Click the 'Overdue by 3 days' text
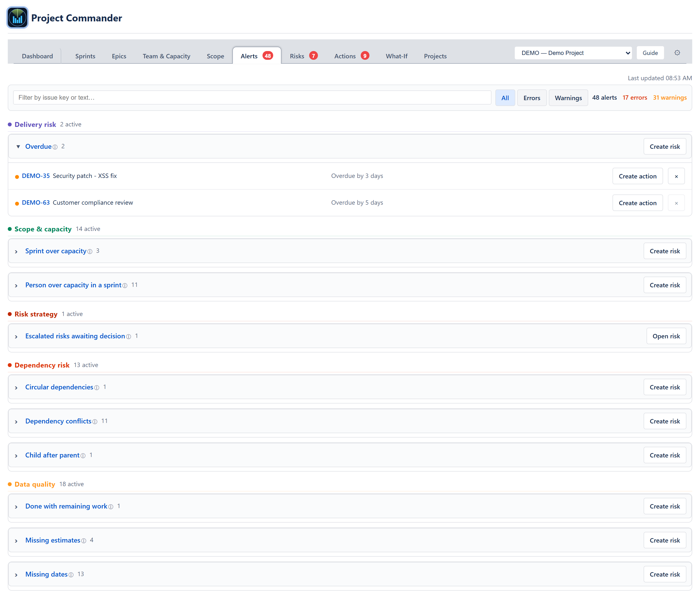Viewport: 700px width, 614px height. pos(357,176)
